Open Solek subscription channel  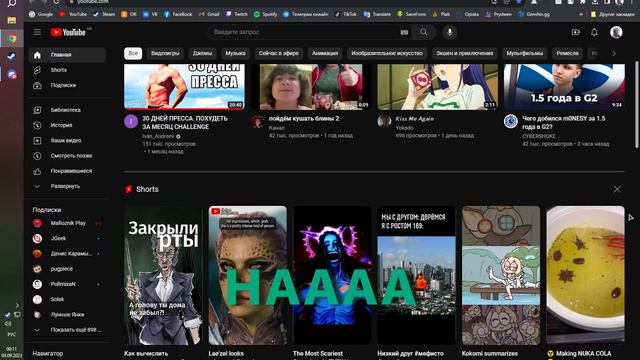[x=67, y=299]
